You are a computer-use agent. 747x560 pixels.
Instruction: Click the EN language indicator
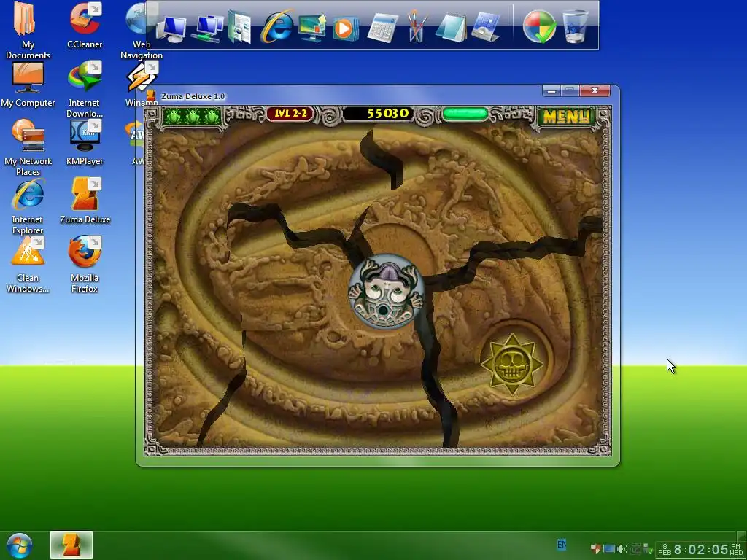click(562, 544)
